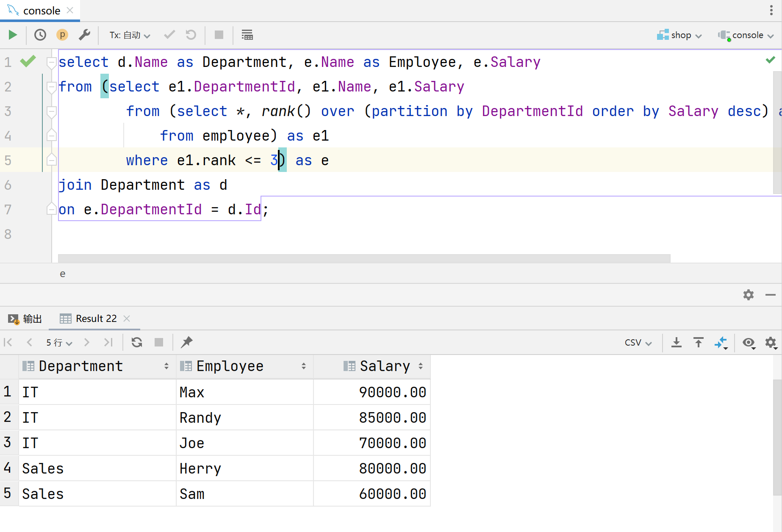Open query settings with the wrench icon

pos(84,35)
